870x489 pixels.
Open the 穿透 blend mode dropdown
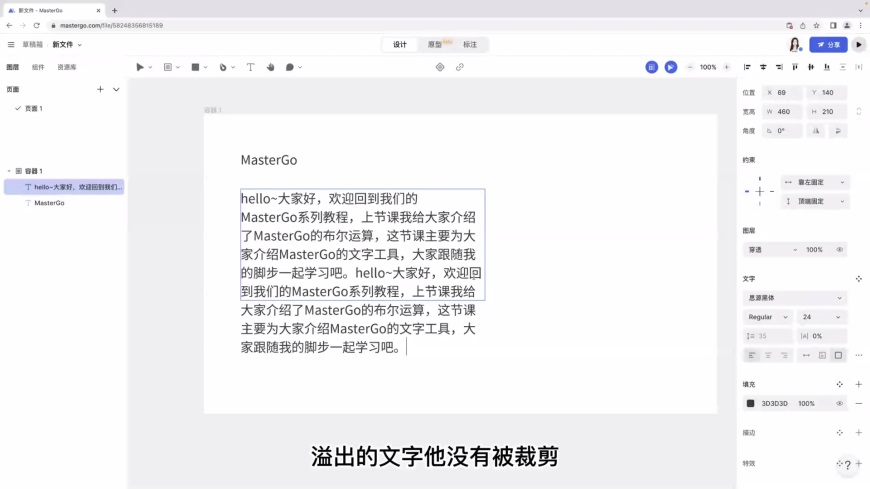coord(772,250)
